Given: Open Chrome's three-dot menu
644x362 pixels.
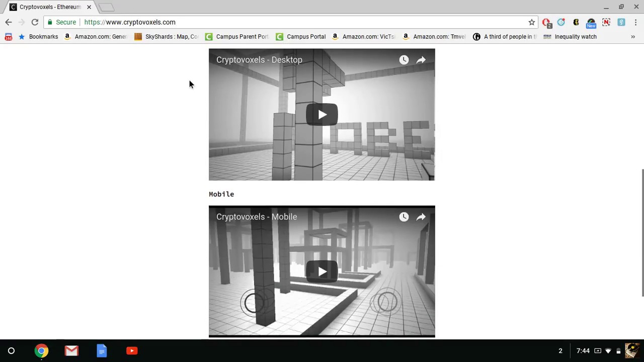Looking at the screenshot, I should [636, 22].
